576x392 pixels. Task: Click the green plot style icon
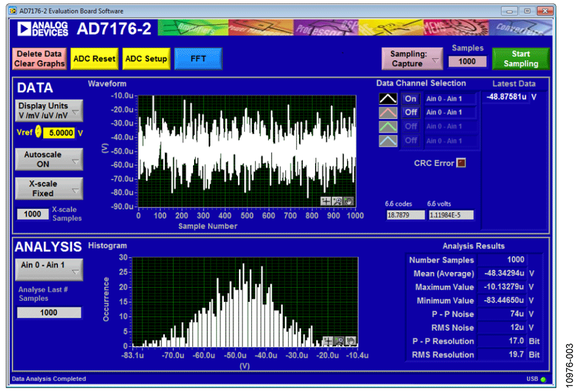388,127
